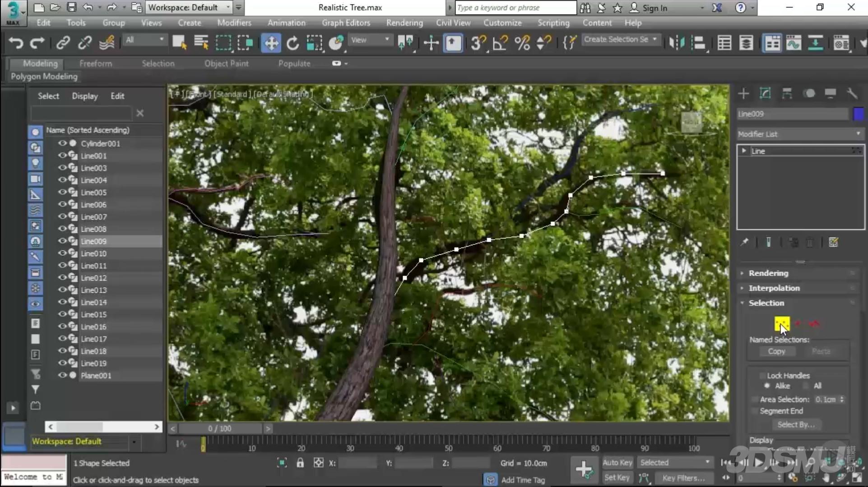868x487 pixels.
Task: Open the Motion command panel tab
Action: point(809,93)
